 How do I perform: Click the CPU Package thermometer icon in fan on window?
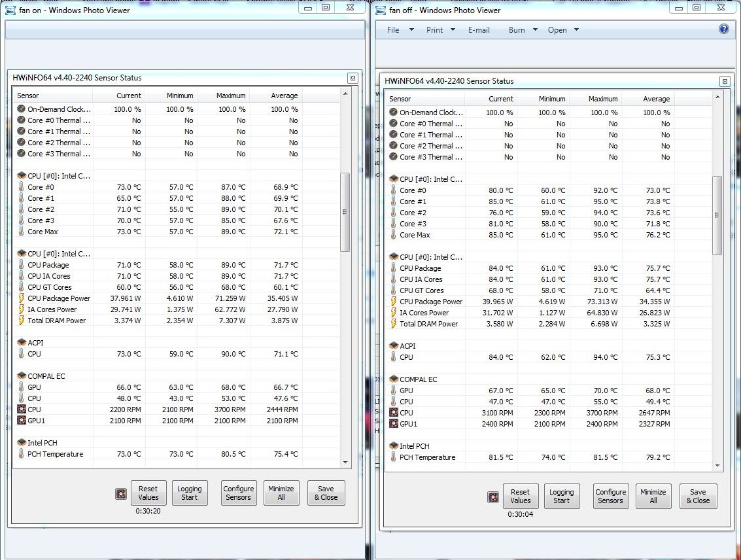coord(22,265)
